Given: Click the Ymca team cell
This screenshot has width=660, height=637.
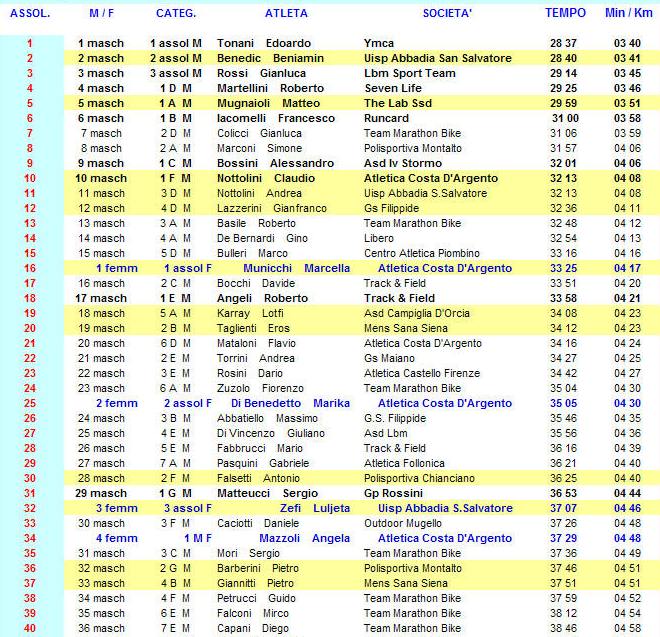Looking at the screenshot, I should [379, 44].
